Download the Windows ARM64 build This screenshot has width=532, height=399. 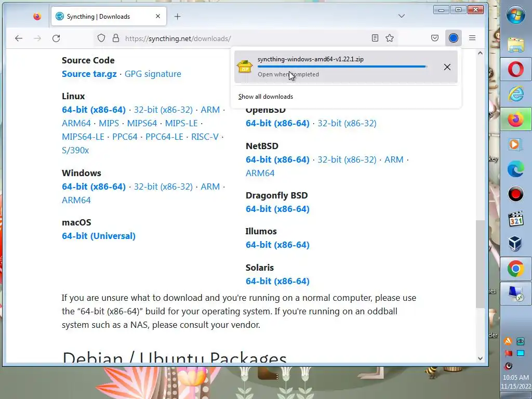76,200
